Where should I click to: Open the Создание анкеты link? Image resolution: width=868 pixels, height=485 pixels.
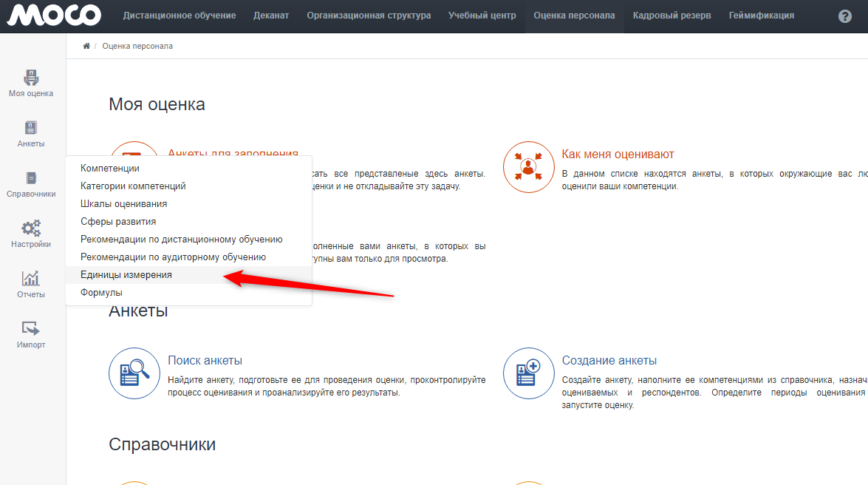(609, 360)
